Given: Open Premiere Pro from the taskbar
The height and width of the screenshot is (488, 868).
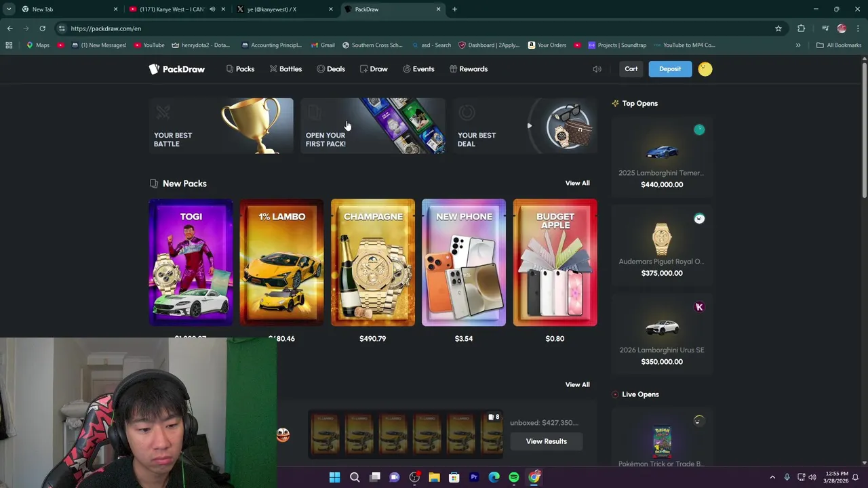Looking at the screenshot, I should 474,477.
